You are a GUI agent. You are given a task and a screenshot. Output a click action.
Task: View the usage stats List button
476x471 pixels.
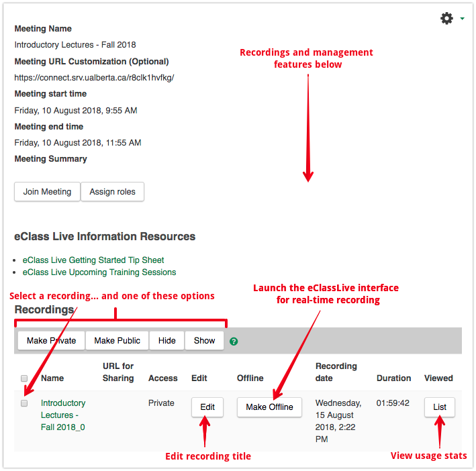439,407
